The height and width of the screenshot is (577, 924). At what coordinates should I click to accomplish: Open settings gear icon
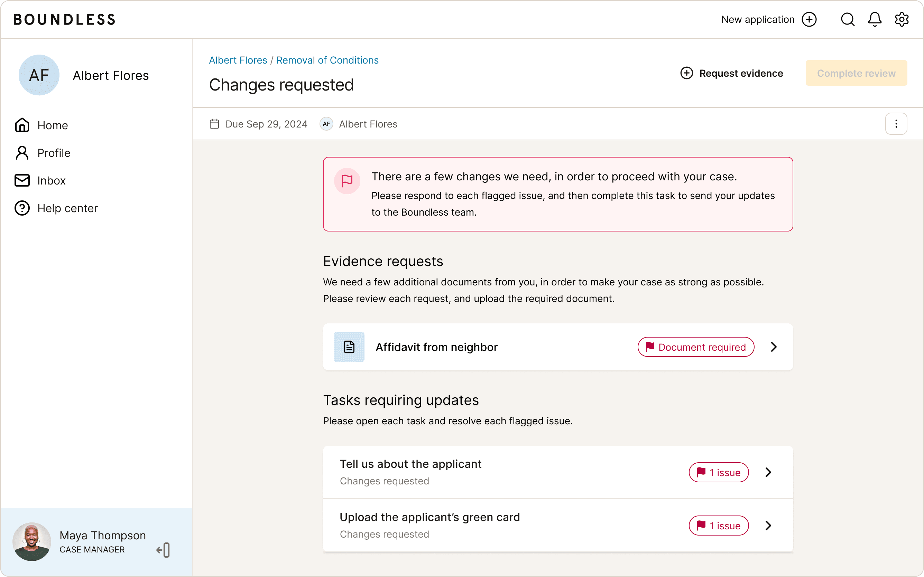point(902,19)
